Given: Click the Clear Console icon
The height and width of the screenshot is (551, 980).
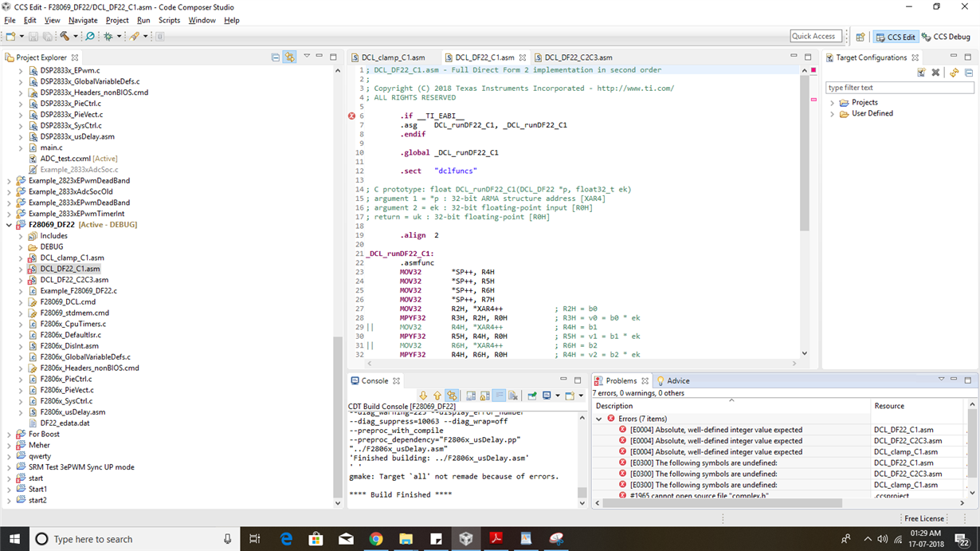Looking at the screenshot, I should 513,395.
